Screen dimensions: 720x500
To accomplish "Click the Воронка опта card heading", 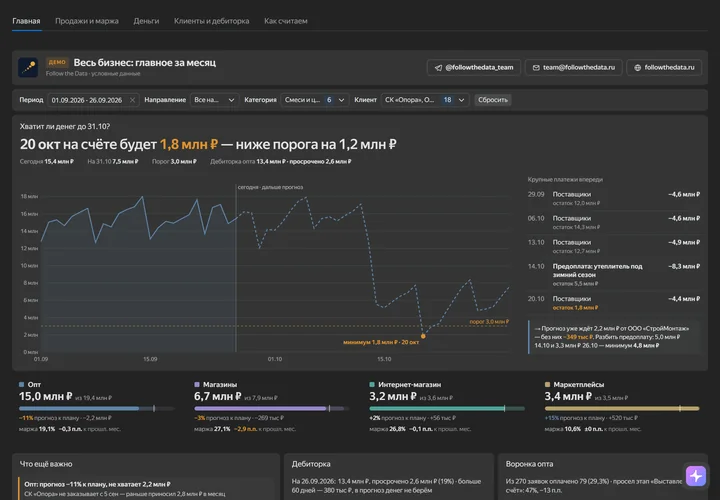I will (x=529, y=464).
